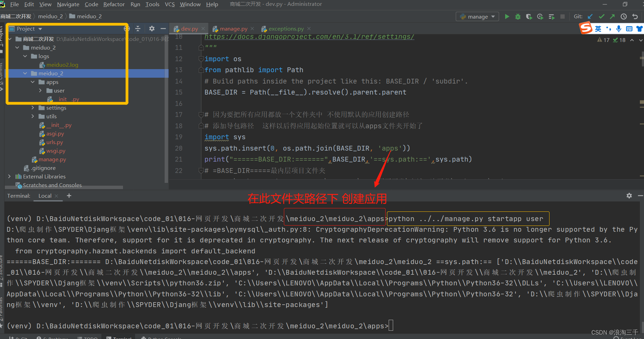Close the exceptions.py editor tab
This screenshot has height=339, width=644.
point(309,29)
